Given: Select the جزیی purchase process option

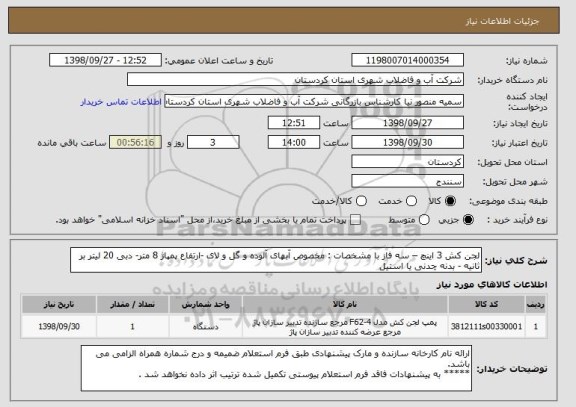Looking at the screenshot, I should [x=468, y=220].
